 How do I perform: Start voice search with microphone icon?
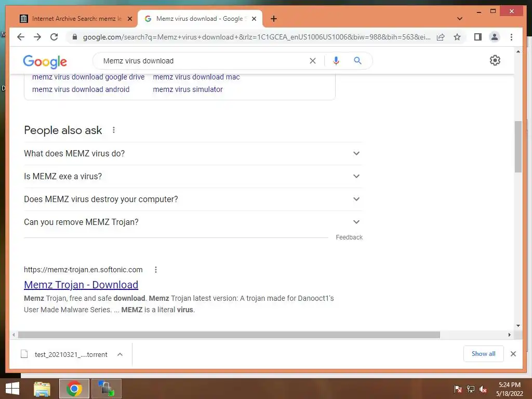click(x=336, y=61)
